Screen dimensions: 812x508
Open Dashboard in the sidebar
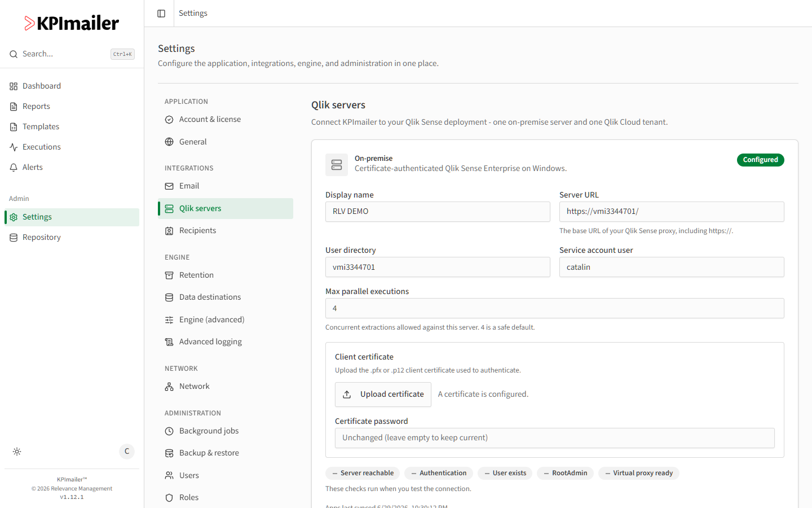pyautogui.click(x=72, y=86)
